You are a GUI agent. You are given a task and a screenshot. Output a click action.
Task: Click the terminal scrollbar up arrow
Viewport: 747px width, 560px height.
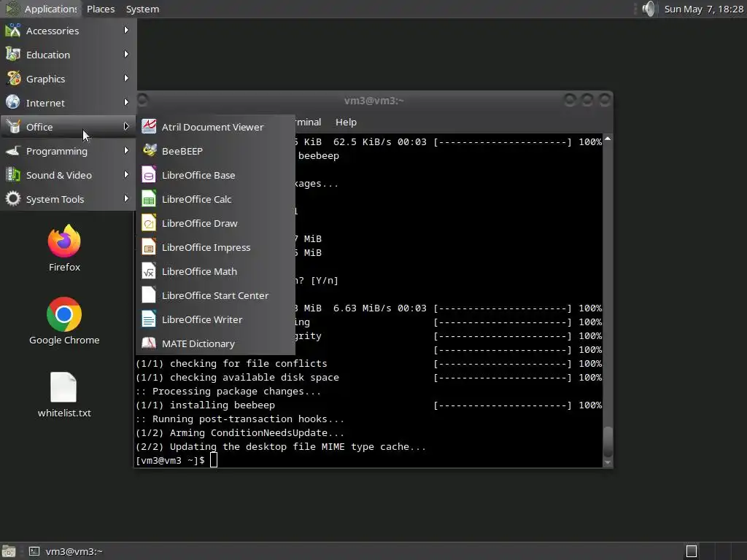(608, 139)
